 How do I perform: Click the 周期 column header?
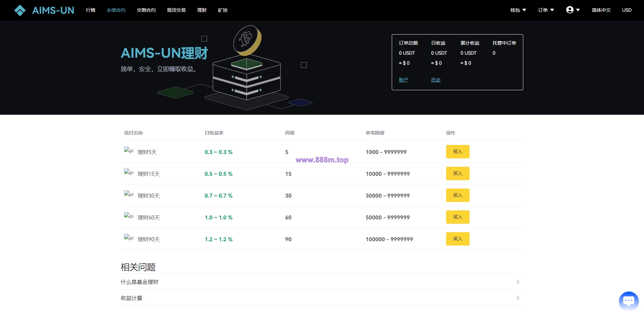(x=290, y=133)
